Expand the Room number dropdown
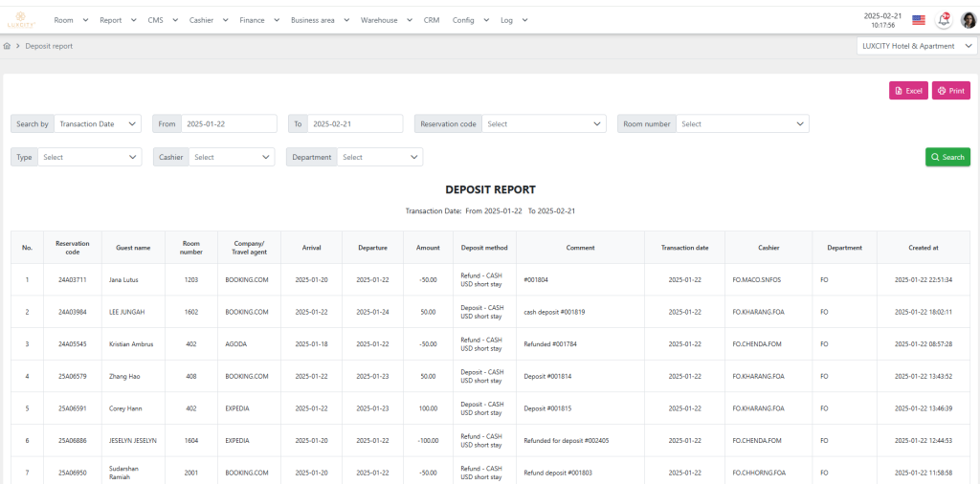The height and width of the screenshot is (484, 980). (x=742, y=123)
